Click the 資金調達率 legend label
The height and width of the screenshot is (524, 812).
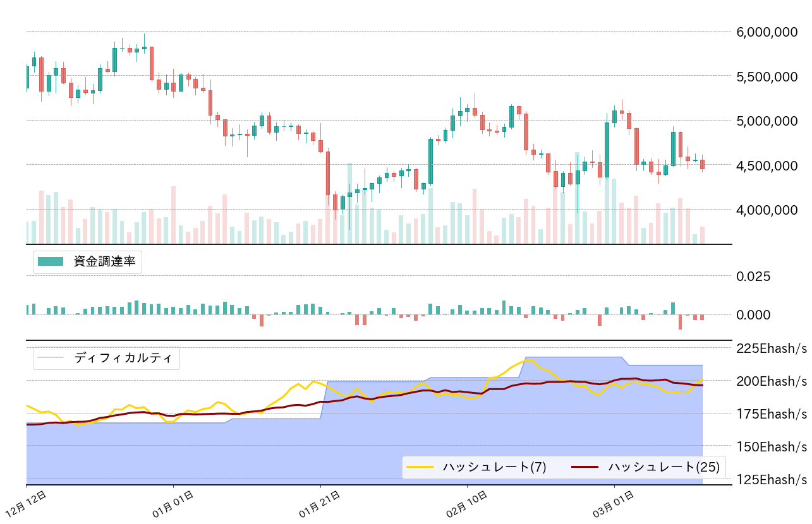click(x=104, y=262)
